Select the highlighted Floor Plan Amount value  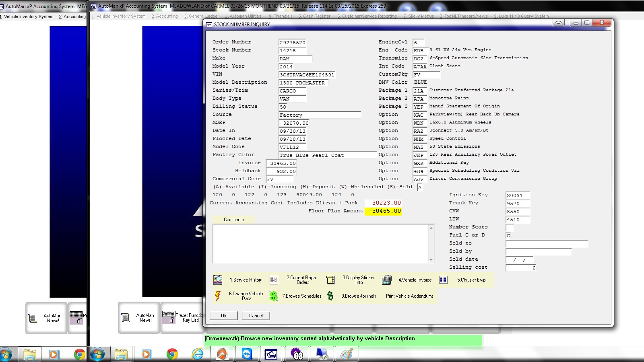coord(383,211)
